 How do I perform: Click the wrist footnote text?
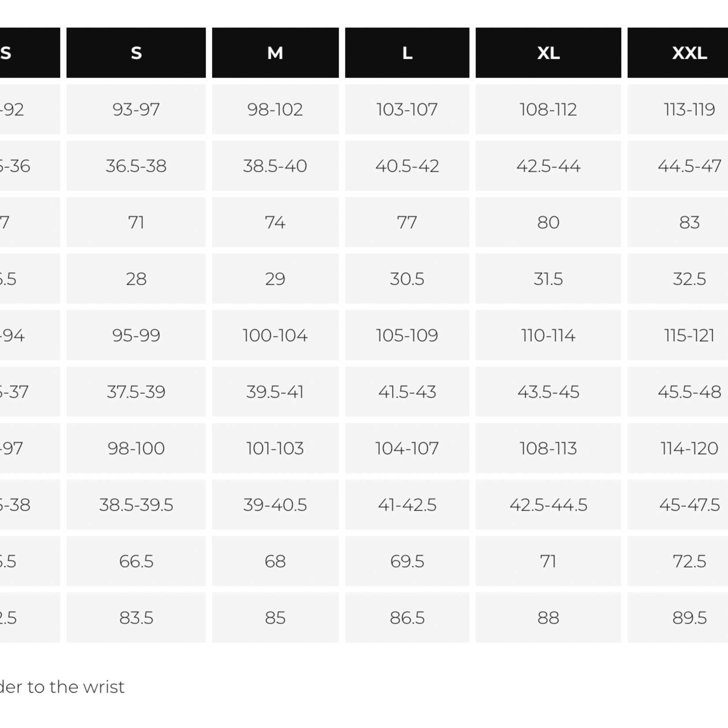tap(62, 687)
